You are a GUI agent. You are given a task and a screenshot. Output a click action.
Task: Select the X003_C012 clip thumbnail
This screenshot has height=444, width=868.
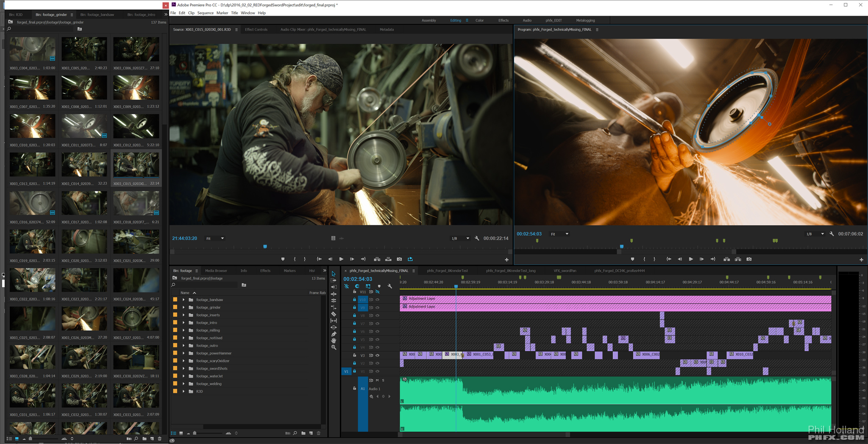tap(136, 126)
